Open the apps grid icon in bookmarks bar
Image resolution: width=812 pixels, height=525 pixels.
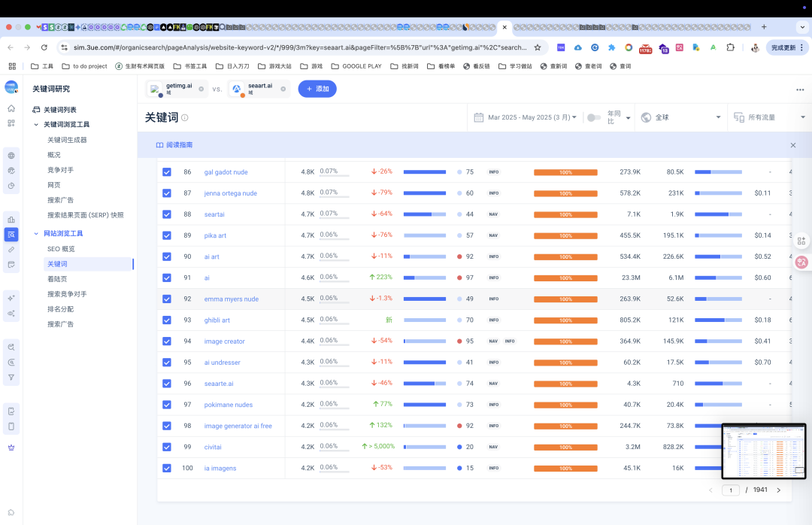tap(12, 66)
